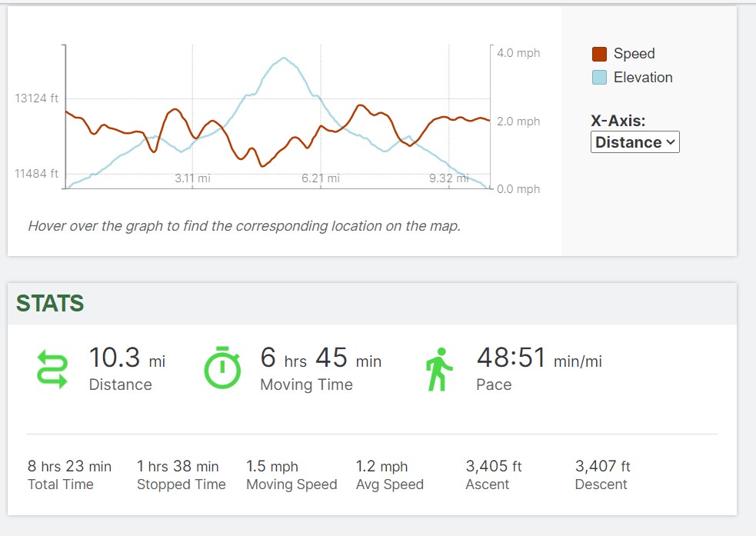Image resolution: width=756 pixels, height=536 pixels.
Task: Open the X-Axis Distance dropdown
Action: coord(634,142)
